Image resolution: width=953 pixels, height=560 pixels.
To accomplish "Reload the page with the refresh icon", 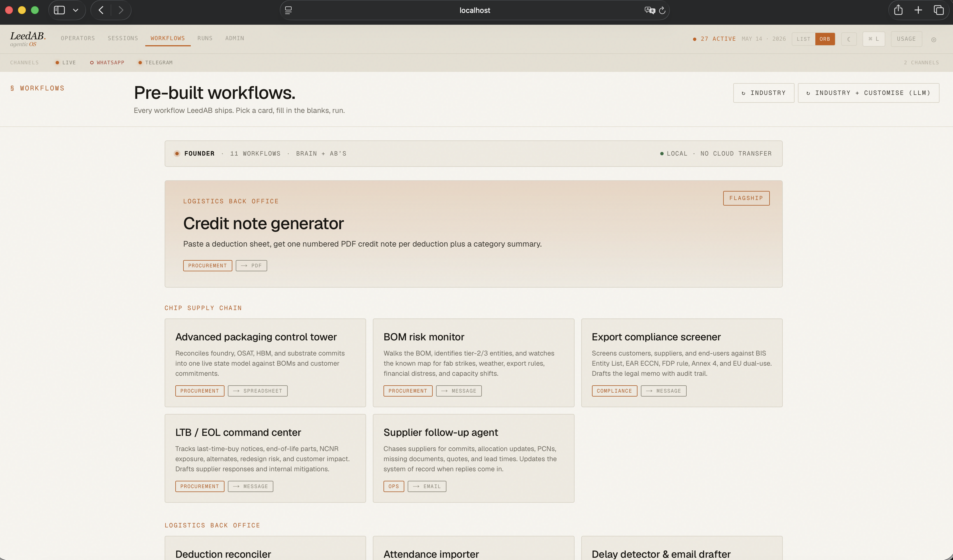I will tap(662, 10).
